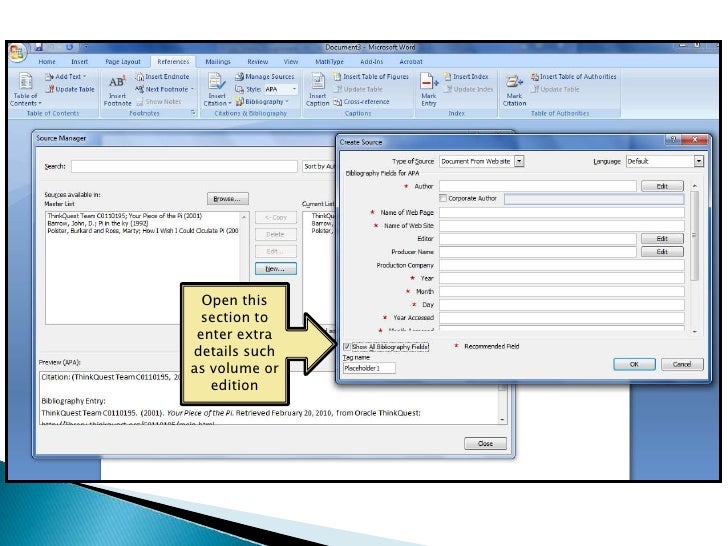728x546 pixels.
Task: Click Edit button next to Author
Action: (x=662, y=186)
